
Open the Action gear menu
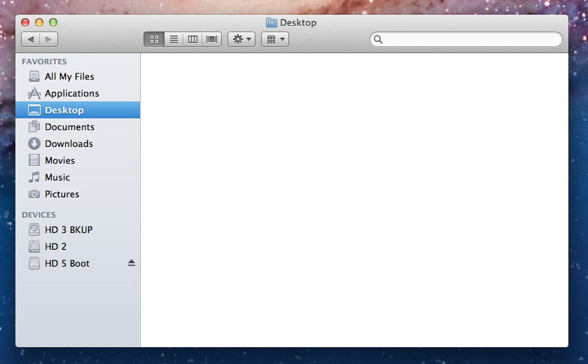(x=241, y=39)
